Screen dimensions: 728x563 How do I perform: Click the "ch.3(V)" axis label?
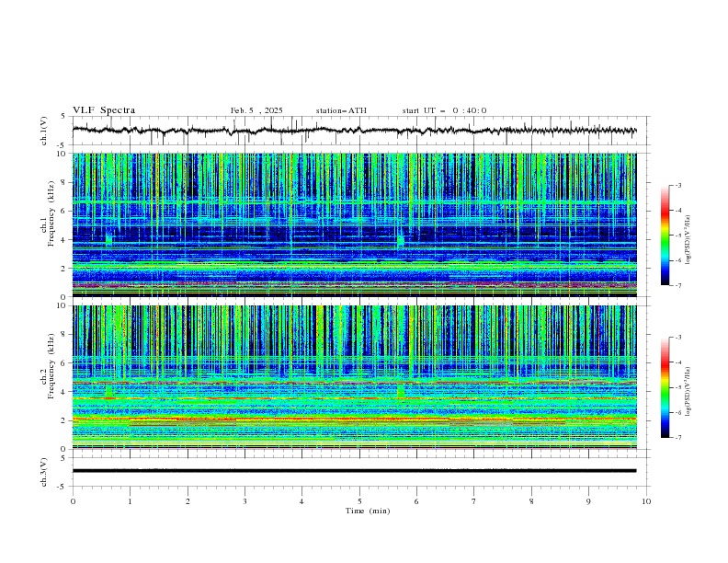(x=44, y=472)
